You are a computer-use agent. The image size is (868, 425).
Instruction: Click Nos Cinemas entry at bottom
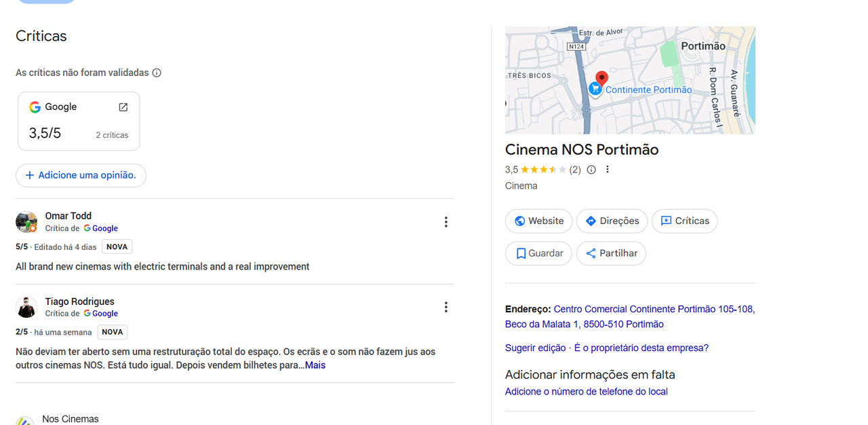click(x=71, y=419)
